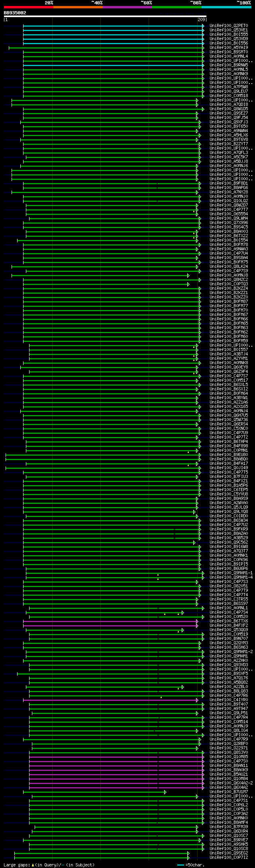255x868 pixels.
Task: Click hit label UniRef100_B9N707
Action: coord(229,639)
